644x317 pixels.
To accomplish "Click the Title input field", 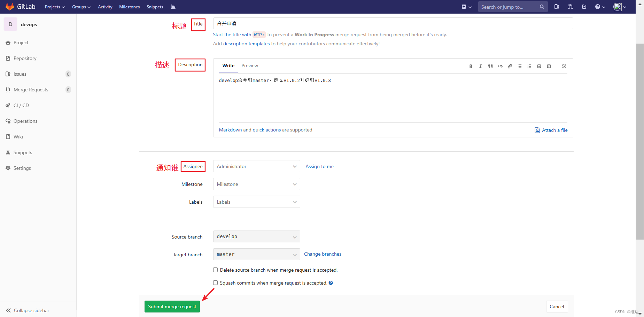I will 393,23.
